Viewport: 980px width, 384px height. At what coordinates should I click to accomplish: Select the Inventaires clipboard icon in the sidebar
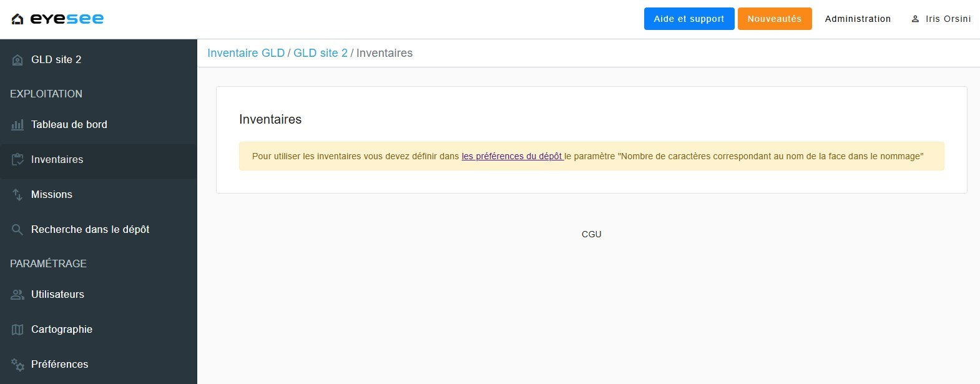point(17,160)
